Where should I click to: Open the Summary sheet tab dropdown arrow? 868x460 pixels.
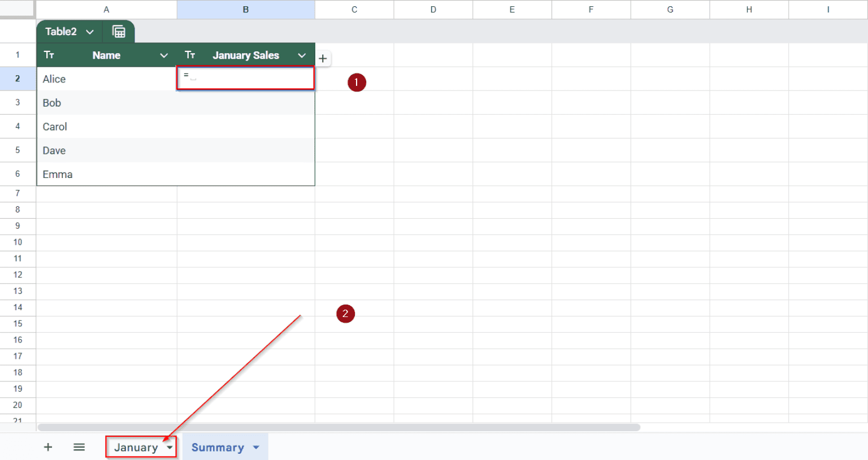pyautogui.click(x=254, y=446)
